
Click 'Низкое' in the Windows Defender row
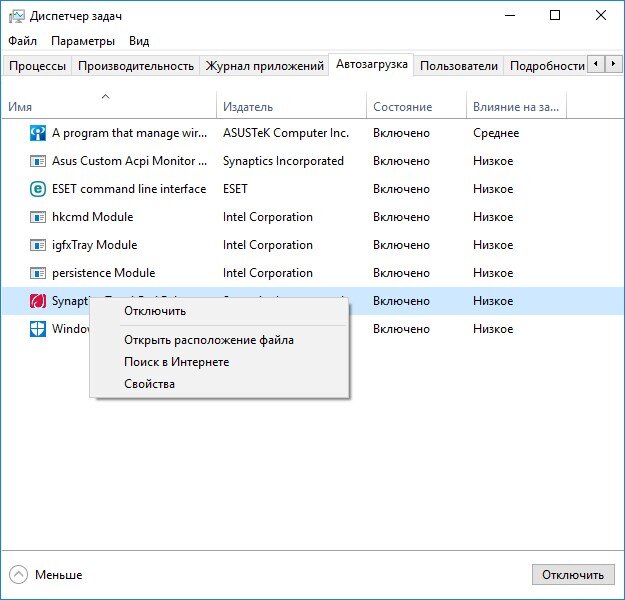(x=493, y=329)
